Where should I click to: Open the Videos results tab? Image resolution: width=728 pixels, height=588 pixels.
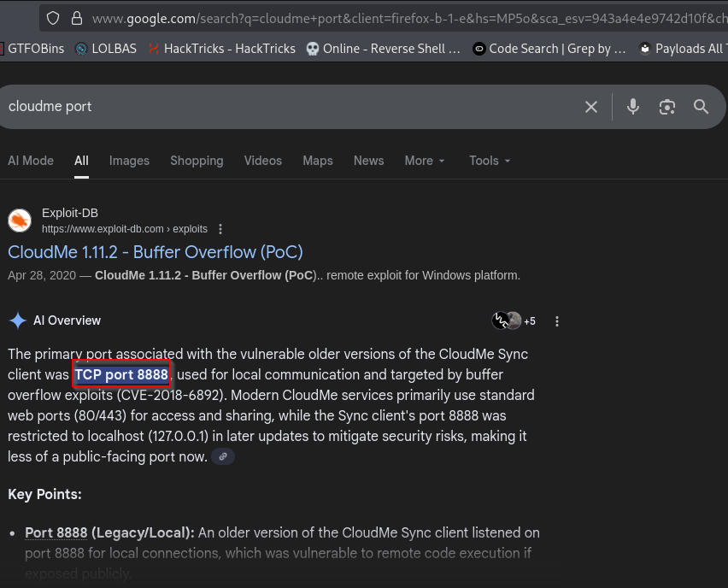[262, 161]
